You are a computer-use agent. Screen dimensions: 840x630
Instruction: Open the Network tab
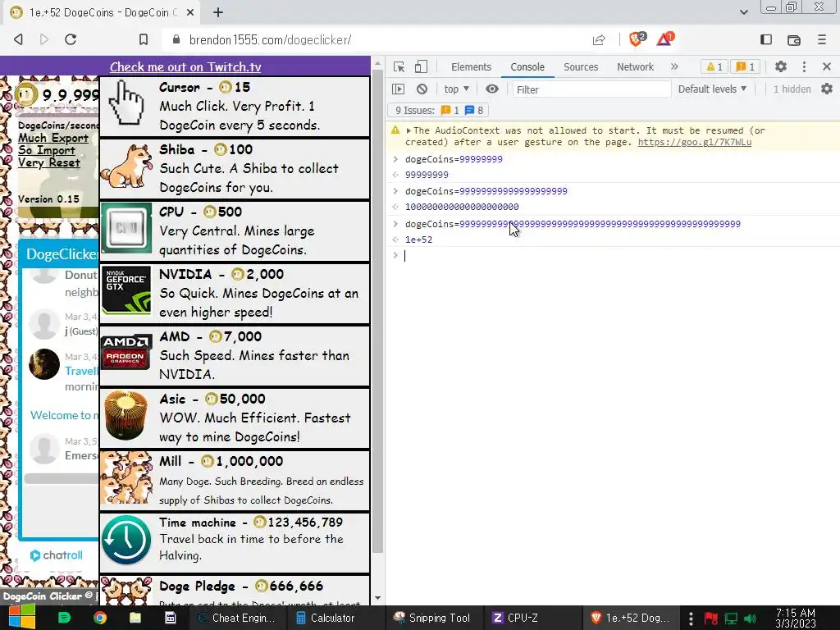tap(636, 67)
